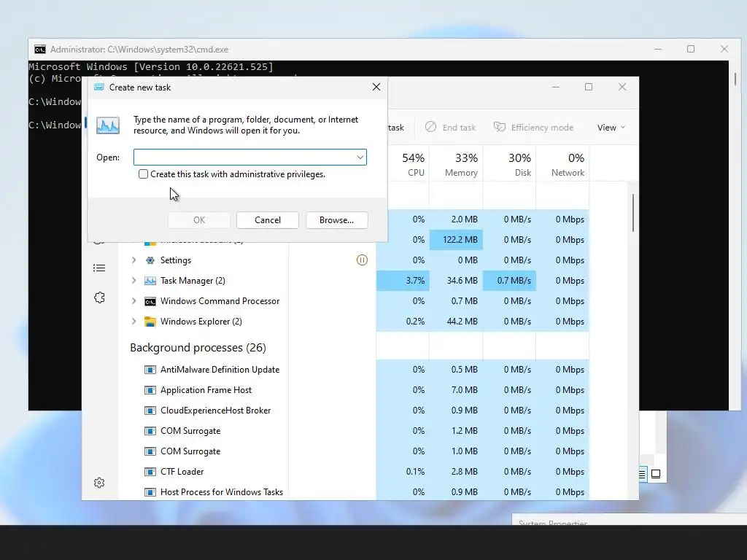Click Efficiency mode in Task Manager toolbar
Screen dimensions: 747x560
(533, 127)
